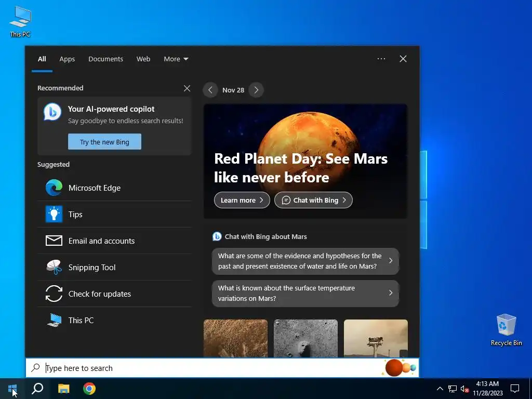
Task: Open the Mars rover thumbnail
Action: pyautogui.click(x=376, y=338)
